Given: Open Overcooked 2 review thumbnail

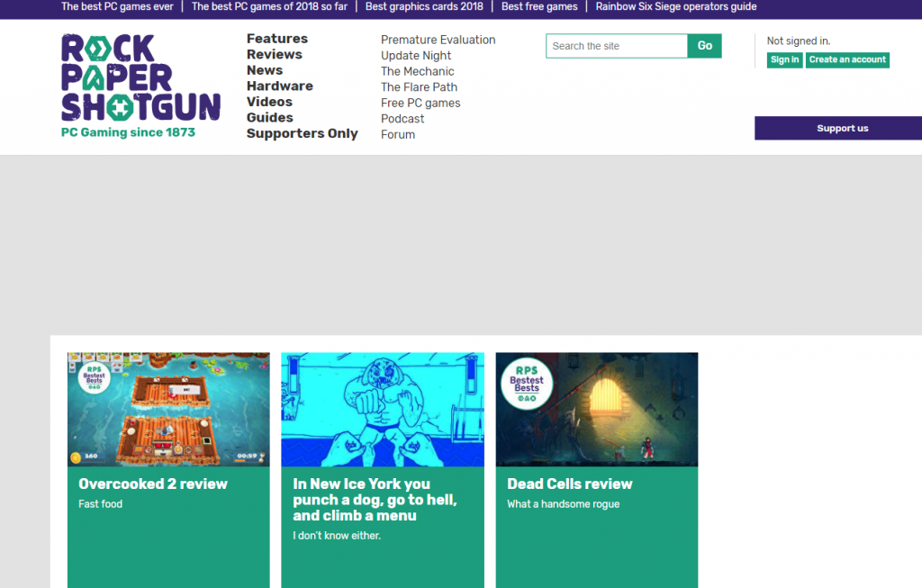Looking at the screenshot, I should [x=168, y=410].
